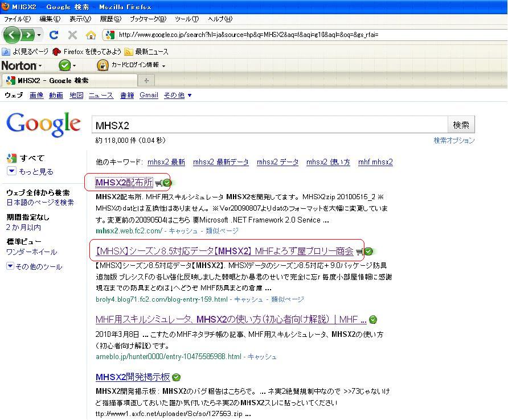Click related keyword mhsx2 使い方

[328, 162]
